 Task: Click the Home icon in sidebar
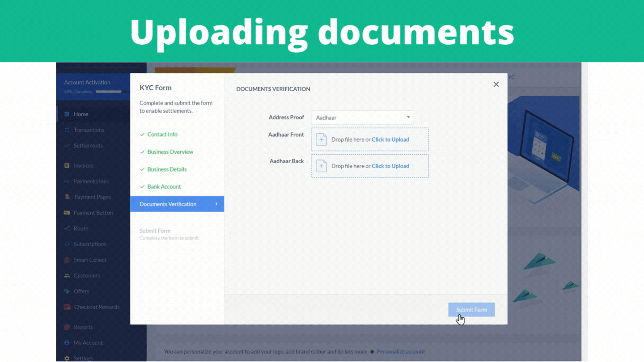click(x=67, y=114)
